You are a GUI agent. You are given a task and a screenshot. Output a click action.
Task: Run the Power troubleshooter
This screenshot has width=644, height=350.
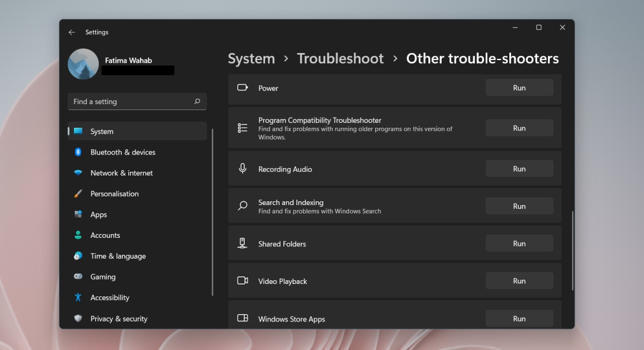[519, 87]
